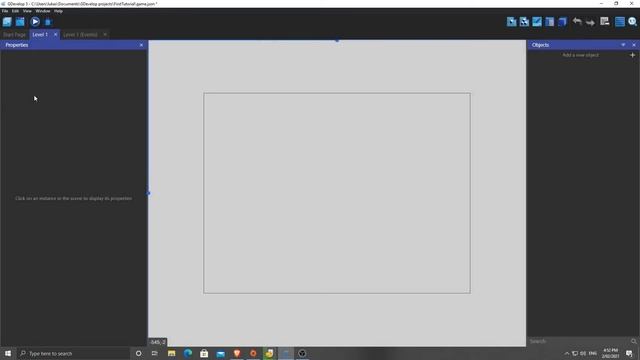Open volume control in system tray

coord(583,353)
